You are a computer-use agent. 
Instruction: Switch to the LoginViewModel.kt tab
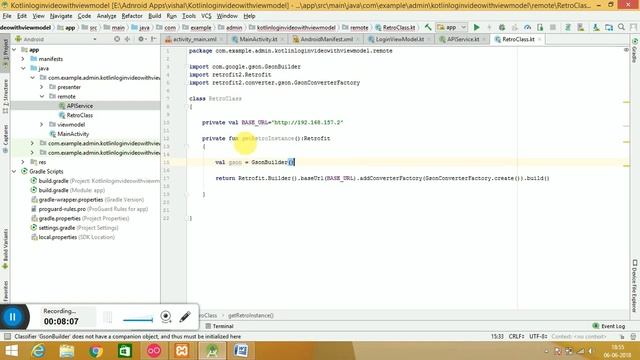pyautogui.click(x=399, y=39)
